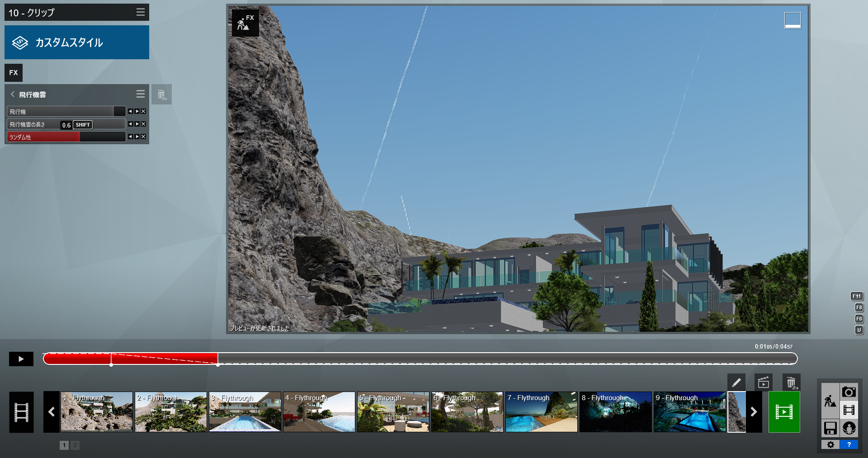Adjust the 飛行機雲の長さ slider
Screen dimensions: 868x458
click(x=66, y=124)
